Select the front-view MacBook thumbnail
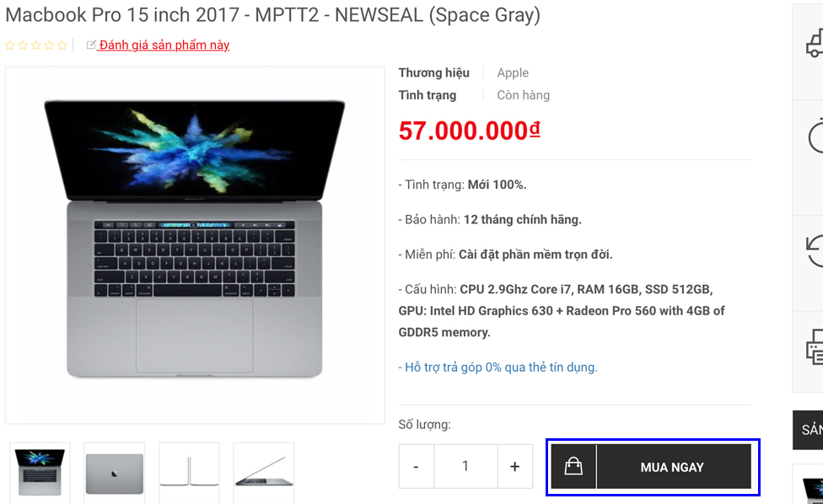Screen dimensions: 823x504 40,472
